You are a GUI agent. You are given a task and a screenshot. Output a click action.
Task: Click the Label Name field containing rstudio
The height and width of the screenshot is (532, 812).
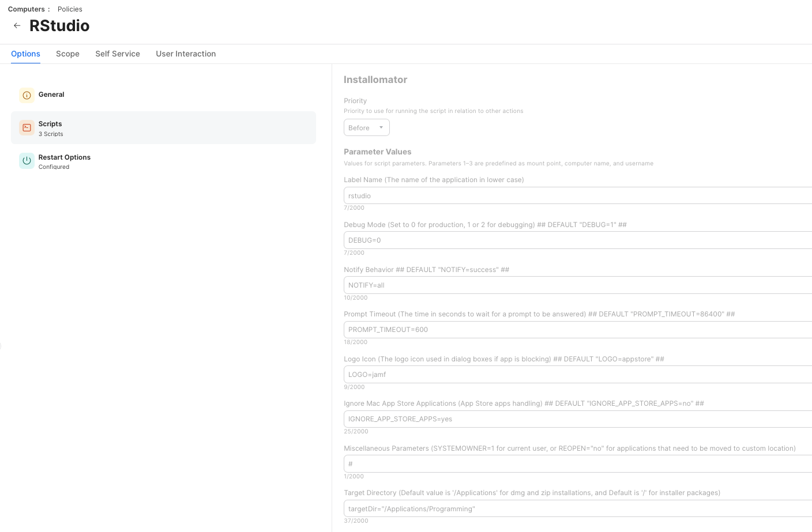[578, 195]
